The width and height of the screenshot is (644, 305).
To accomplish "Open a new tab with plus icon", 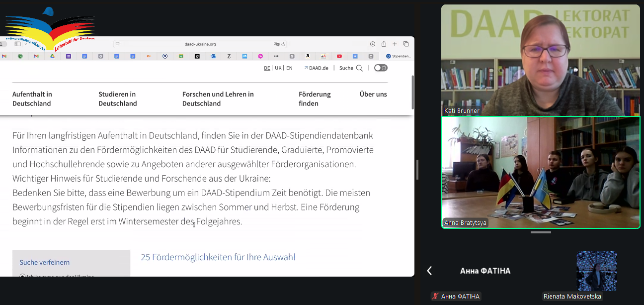I will tap(395, 44).
